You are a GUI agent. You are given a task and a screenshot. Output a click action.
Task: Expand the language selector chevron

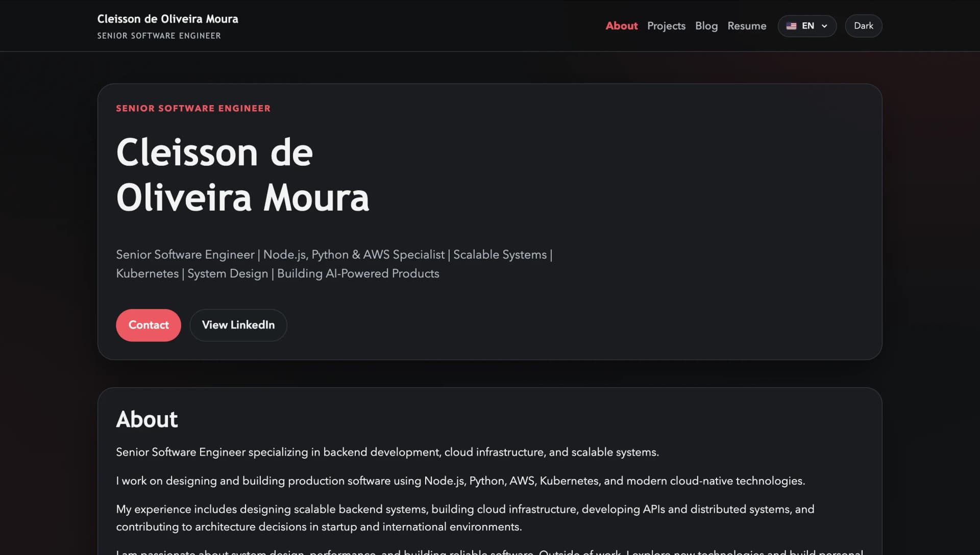[823, 26]
